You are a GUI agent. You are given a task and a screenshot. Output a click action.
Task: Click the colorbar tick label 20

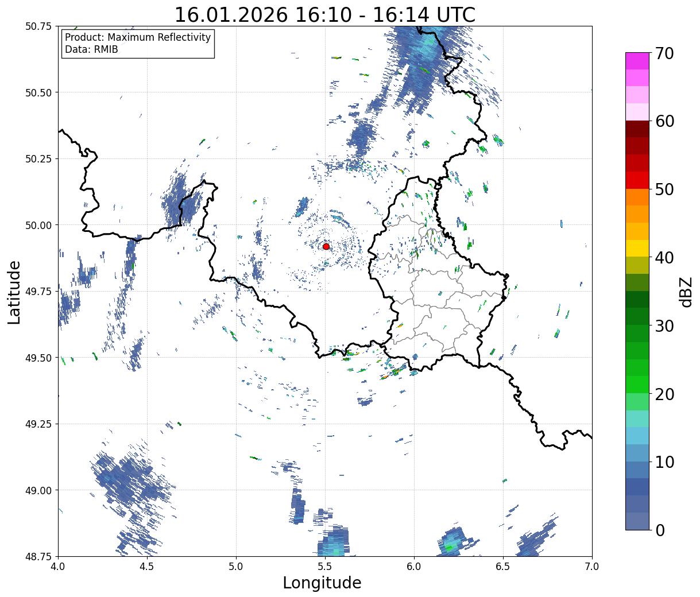664,394
